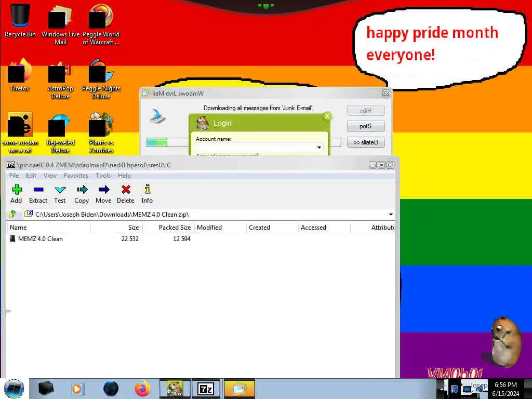Select Bejeweled Deluxe desktop icon
The height and width of the screenshot is (399, 532).
pos(60,133)
